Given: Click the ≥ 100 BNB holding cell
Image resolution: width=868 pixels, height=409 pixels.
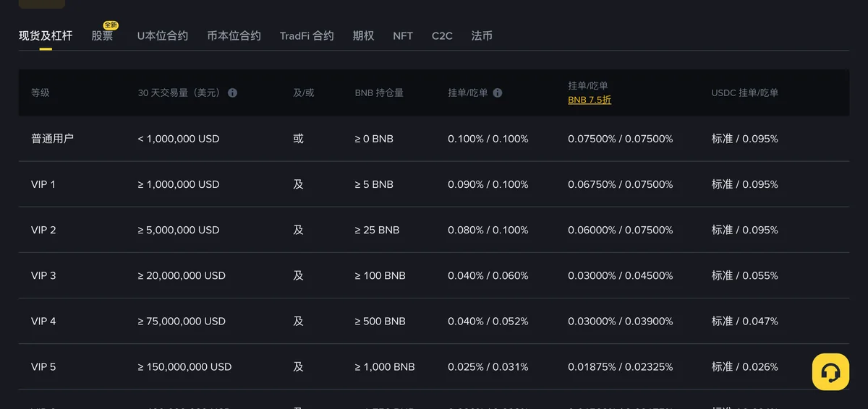Looking at the screenshot, I should [380, 275].
